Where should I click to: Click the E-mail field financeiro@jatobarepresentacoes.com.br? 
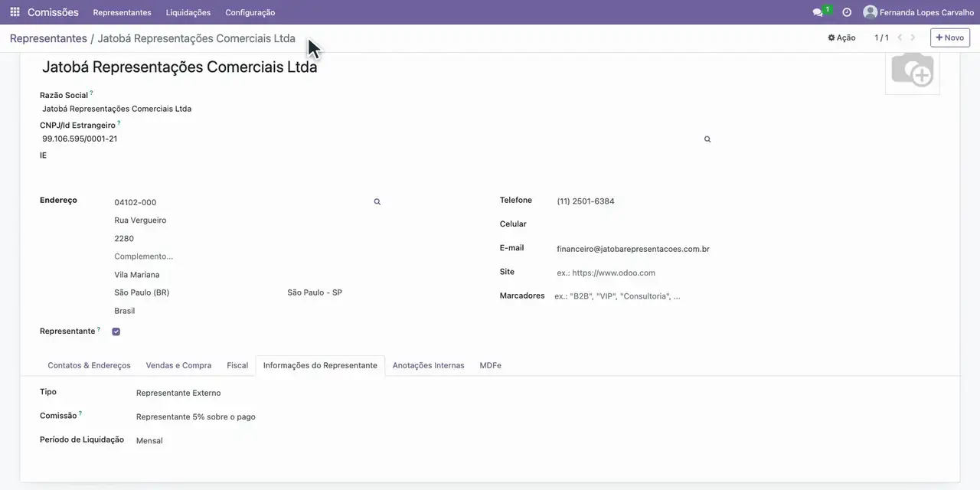(633, 249)
